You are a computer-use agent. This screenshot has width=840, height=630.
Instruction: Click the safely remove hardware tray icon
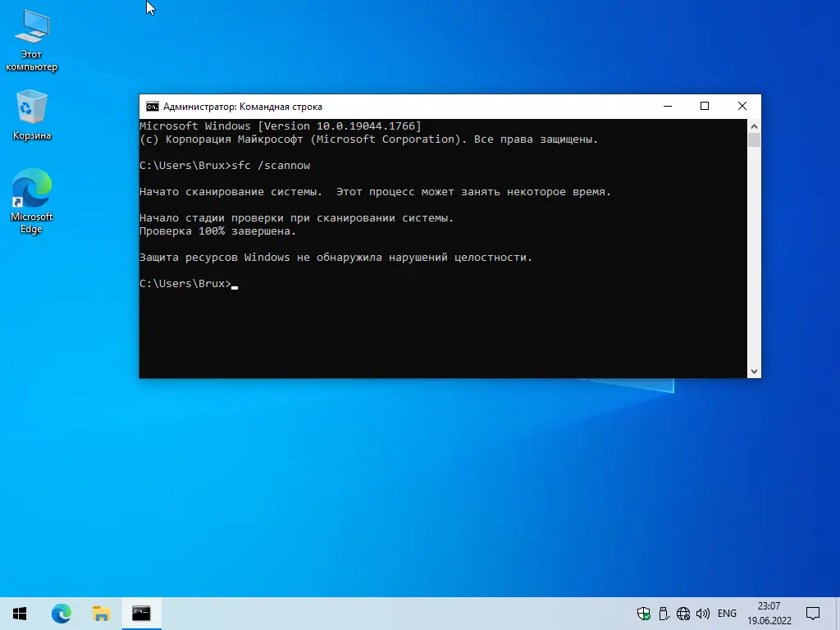tap(664, 614)
